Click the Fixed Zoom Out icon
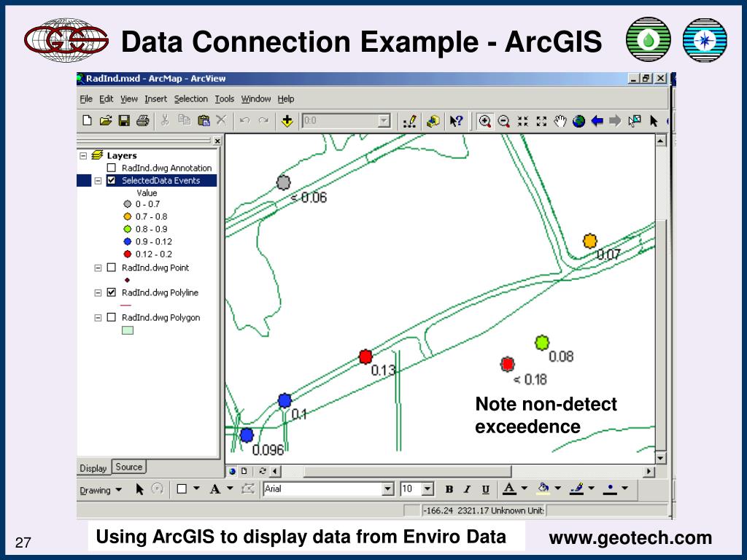The width and height of the screenshot is (747, 560). tap(541, 122)
